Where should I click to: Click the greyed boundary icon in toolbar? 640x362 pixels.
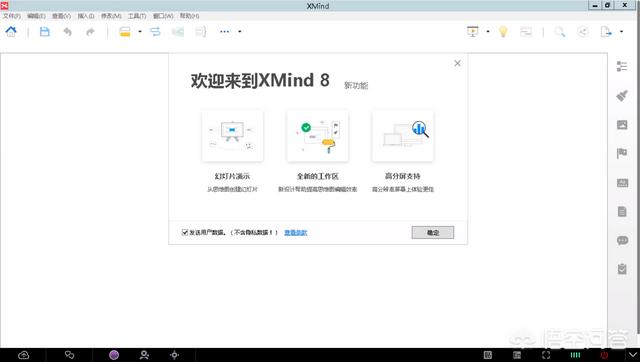click(178, 32)
